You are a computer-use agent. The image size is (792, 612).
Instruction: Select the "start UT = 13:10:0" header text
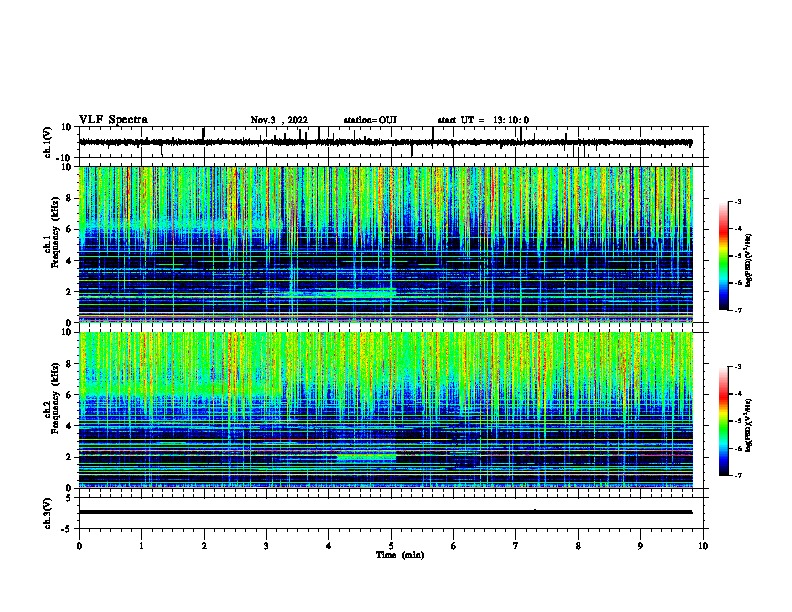point(483,120)
